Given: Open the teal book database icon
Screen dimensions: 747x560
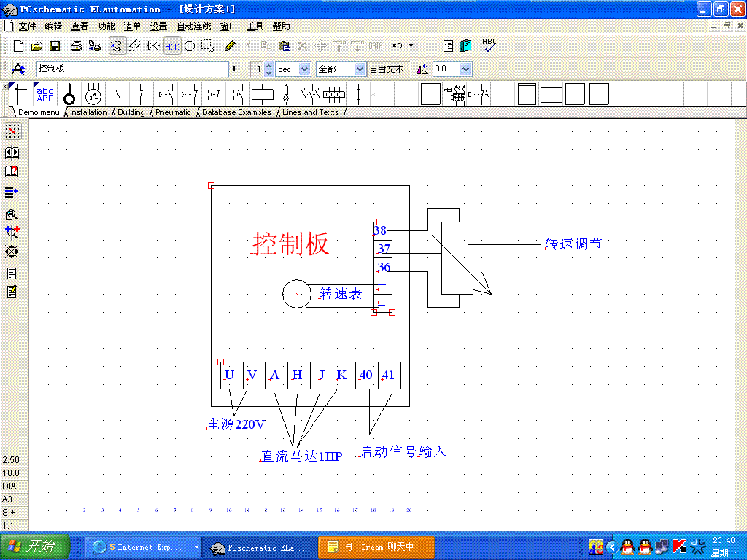Looking at the screenshot, I should pyautogui.click(x=465, y=46).
